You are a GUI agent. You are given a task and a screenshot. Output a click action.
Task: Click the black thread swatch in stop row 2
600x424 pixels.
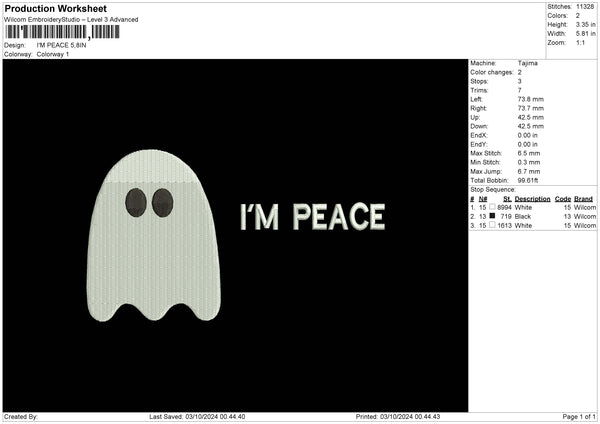pos(492,216)
